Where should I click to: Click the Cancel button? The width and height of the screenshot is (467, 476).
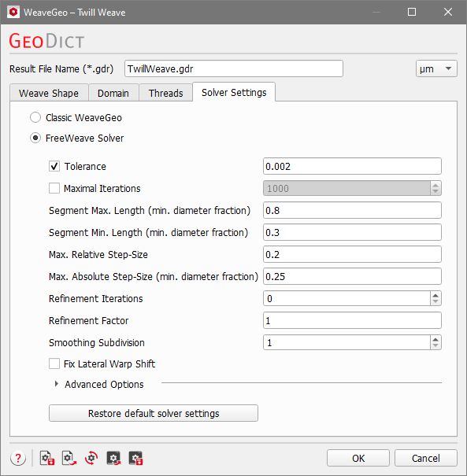(x=426, y=458)
